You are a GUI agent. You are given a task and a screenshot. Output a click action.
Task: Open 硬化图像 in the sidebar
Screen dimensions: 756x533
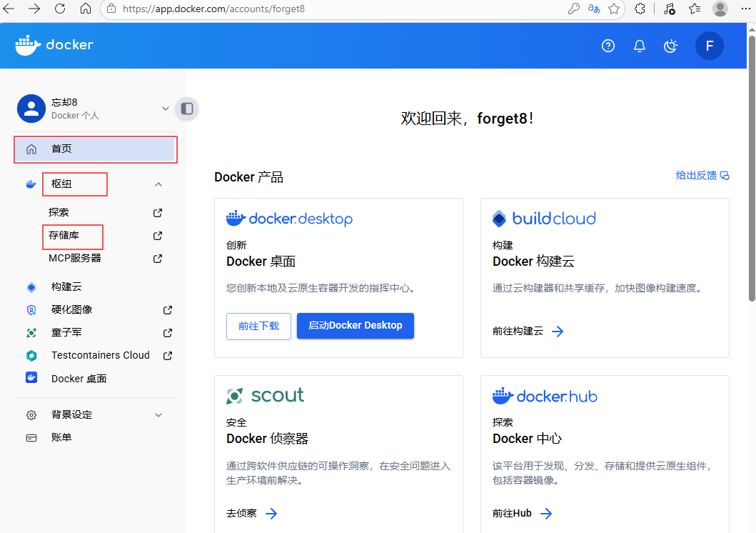coord(72,309)
